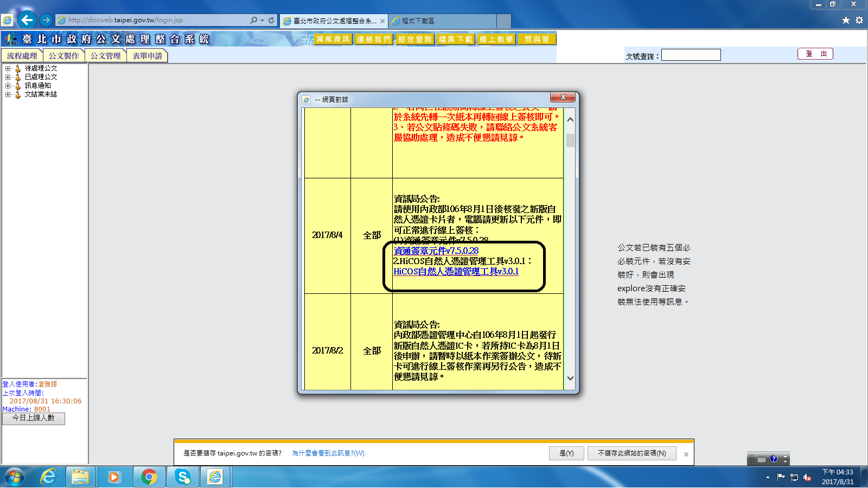Click 不儲存此網站的密碼(N) button
The height and width of the screenshot is (488, 868).
point(632,453)
